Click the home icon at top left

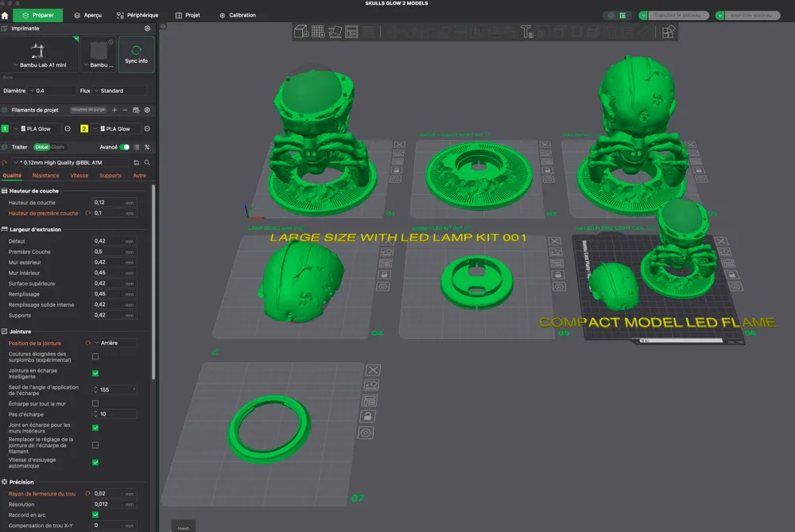tap(5, 15)
